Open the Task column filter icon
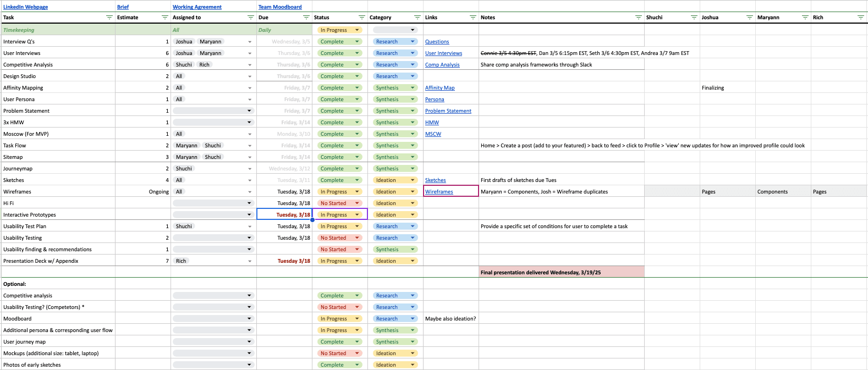 [x=109, y=18]
